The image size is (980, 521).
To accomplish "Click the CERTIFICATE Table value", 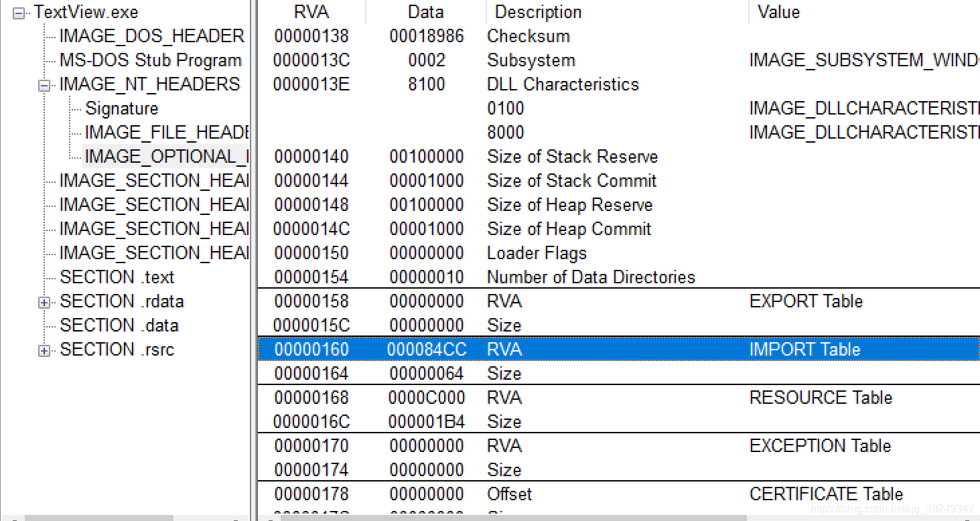I will click(x=826, y=494).
